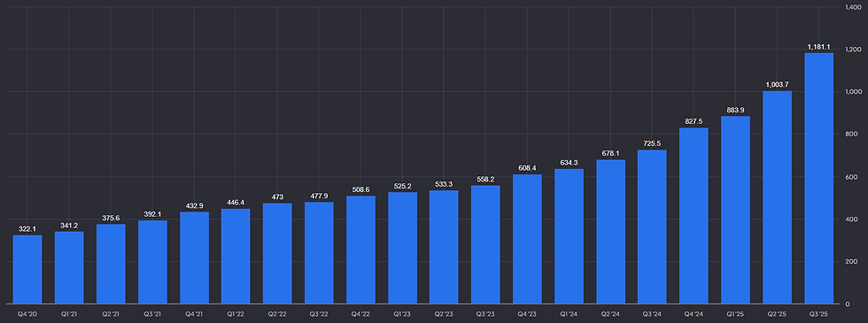Click the Q2 '24 axis label
The height and width of the screenshot is (323, 868).
tap(610, 313)
